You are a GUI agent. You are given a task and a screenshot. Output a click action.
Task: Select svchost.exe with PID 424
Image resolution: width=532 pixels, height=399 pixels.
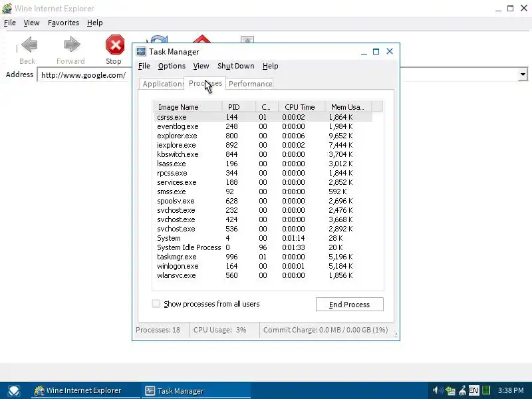point(263,219)
